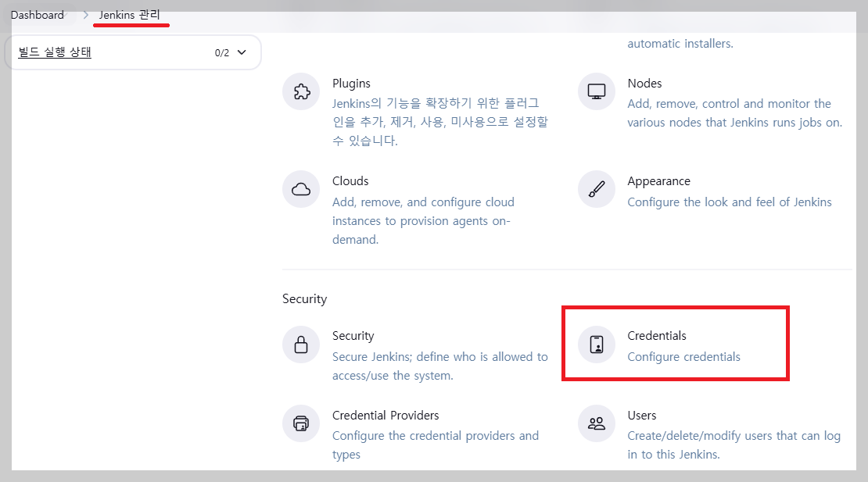Open the Clouds cloud icon
The image size is (868, 482).
coord(301,190)
